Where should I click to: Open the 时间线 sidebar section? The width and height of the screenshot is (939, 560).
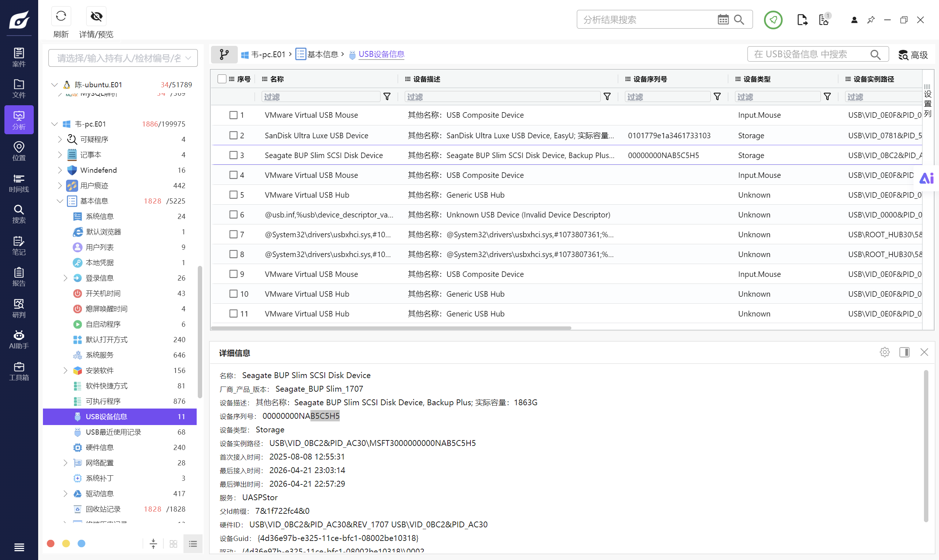pos(19,183)
